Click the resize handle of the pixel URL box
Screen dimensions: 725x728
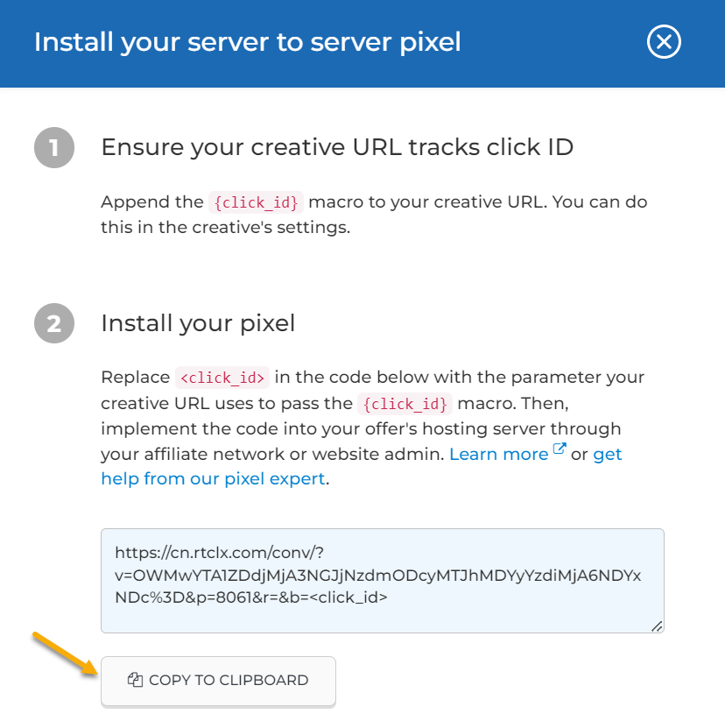point(657,626)
